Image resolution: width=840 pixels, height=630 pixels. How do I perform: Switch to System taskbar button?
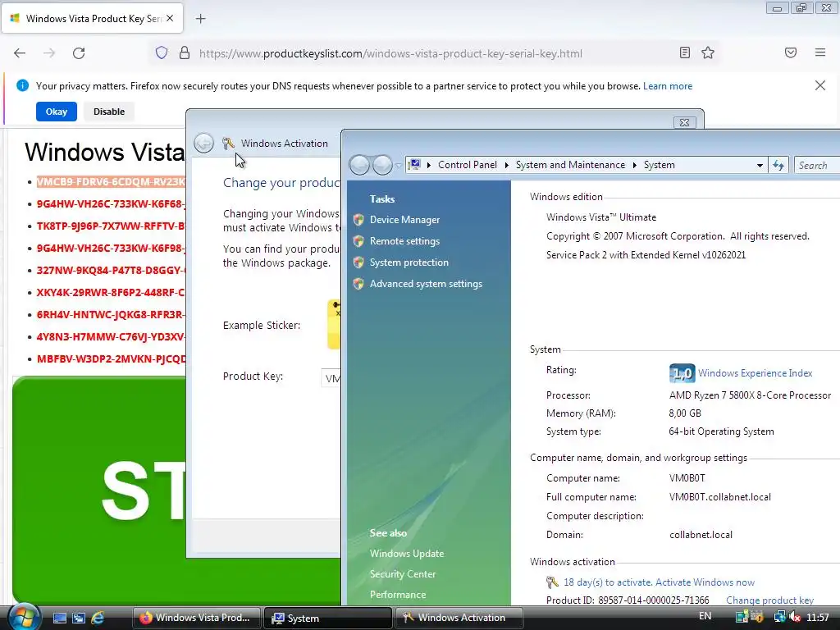coord(328,618)
